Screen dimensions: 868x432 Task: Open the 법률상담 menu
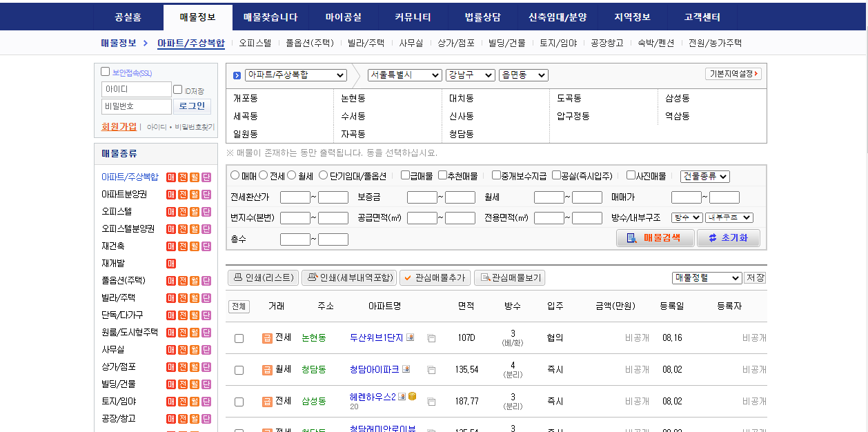[x=483, y=17]
